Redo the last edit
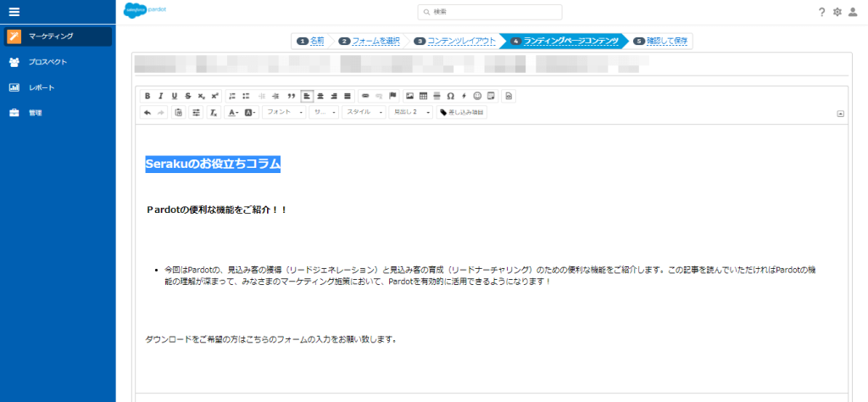Screen dimensions: 868x402 [x=160, y=113]
